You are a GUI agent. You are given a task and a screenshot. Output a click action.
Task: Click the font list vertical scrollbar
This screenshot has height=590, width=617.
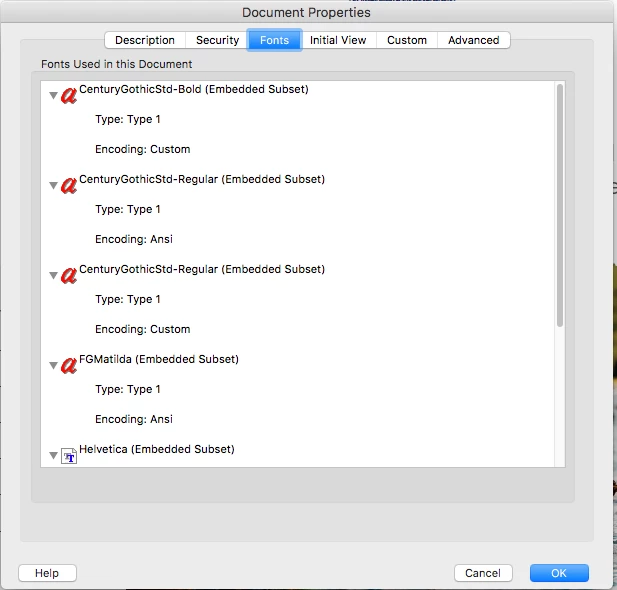point(560,205)
